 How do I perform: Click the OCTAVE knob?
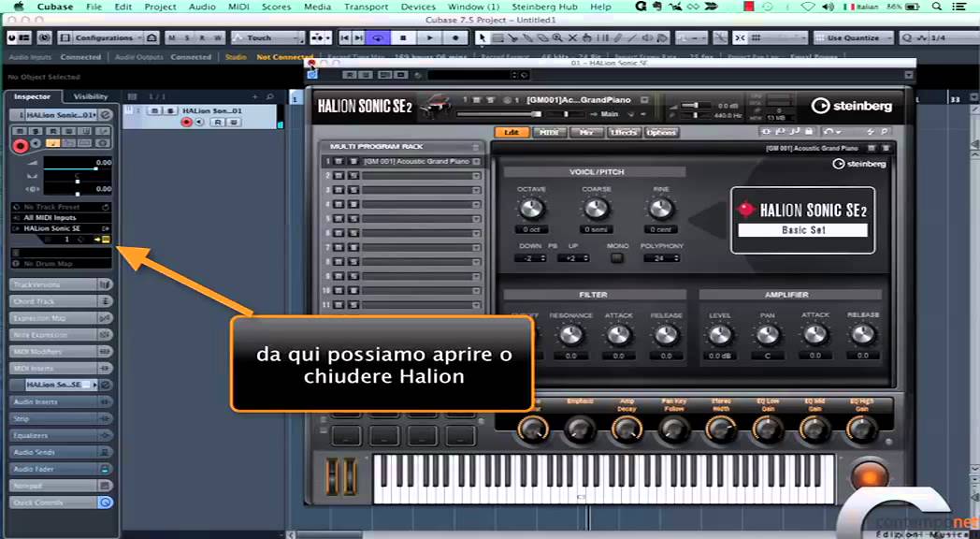pos(531,209)
